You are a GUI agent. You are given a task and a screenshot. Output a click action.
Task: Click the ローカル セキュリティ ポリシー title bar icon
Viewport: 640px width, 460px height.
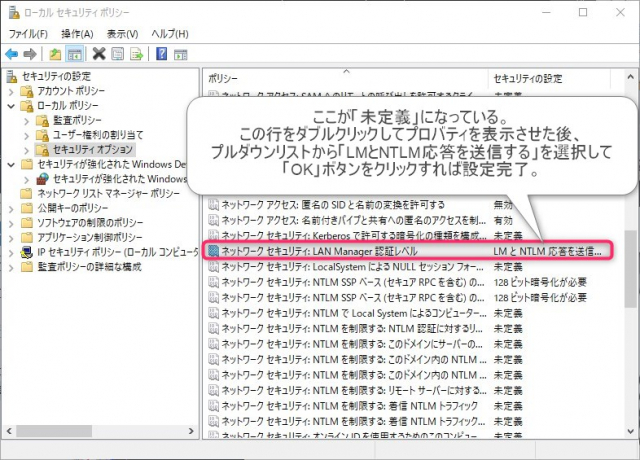coord(14,12)
